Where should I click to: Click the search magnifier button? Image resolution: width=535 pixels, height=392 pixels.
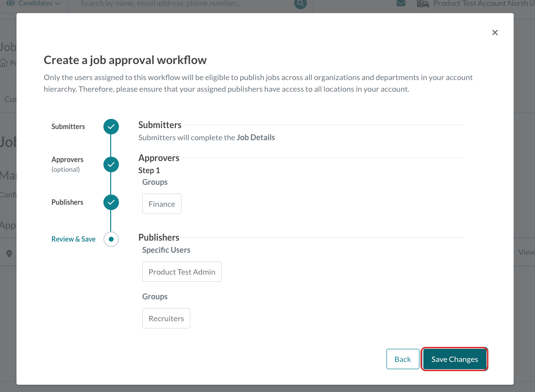coord(300,3)
